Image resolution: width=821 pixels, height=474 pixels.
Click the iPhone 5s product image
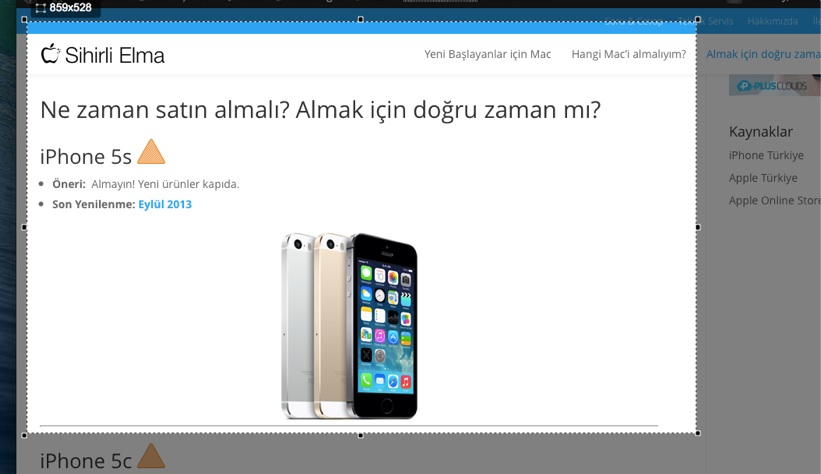click(349, 325)
